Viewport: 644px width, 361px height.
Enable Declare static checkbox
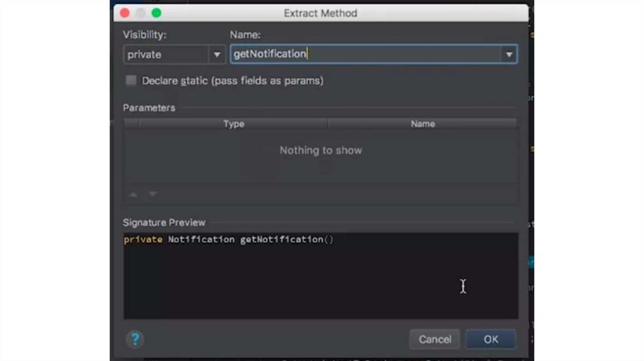coord(131,81)
